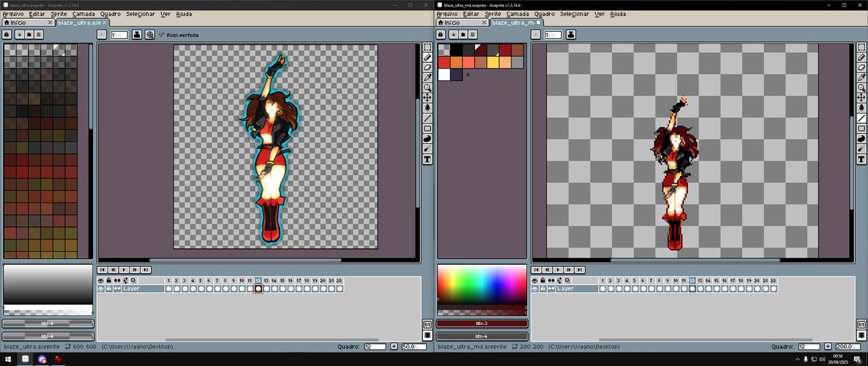This screenshot has width=868, height=366.
Task: Step to next frame in blaze_ultra_md window
Action: point(569,270)
